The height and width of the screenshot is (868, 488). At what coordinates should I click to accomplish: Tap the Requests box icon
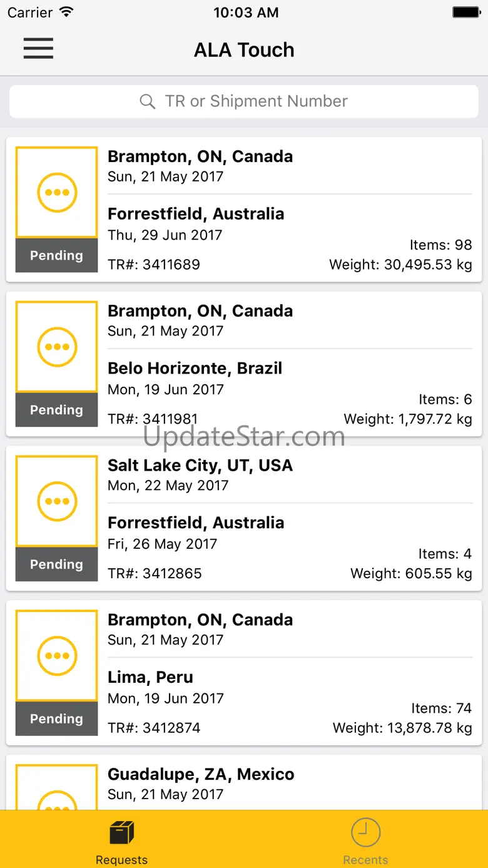[122, 833]
